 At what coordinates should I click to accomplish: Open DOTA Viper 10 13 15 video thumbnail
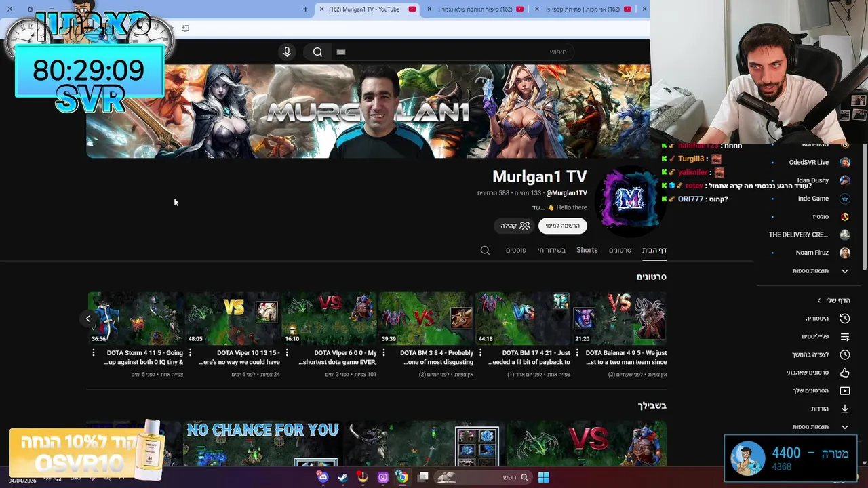232,317
